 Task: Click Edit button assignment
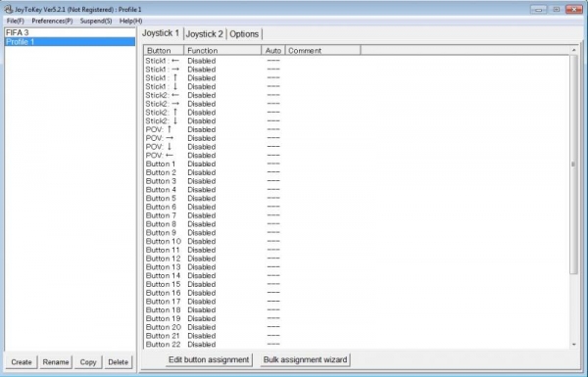pyautogui.click(x=209, y=359)
